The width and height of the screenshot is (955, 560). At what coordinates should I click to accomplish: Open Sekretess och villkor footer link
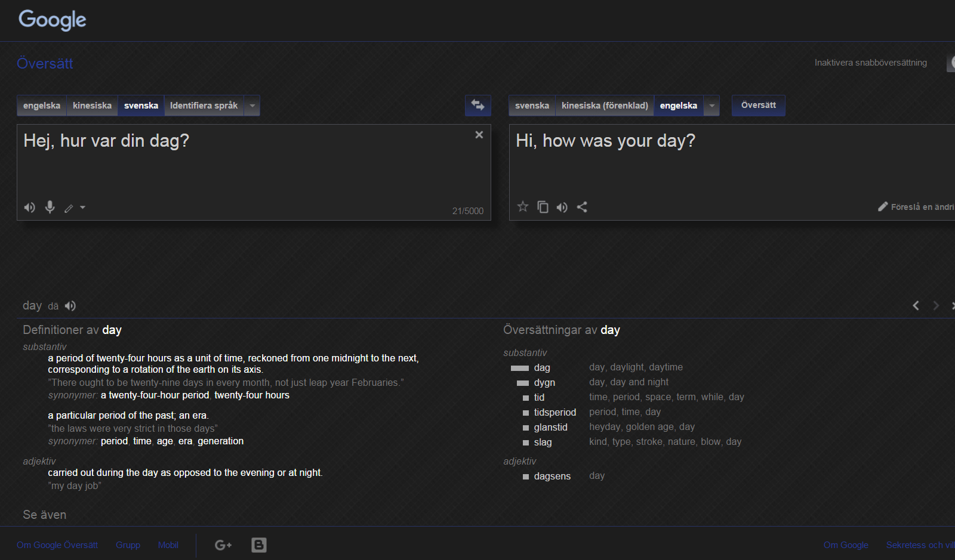coord(920,545)
